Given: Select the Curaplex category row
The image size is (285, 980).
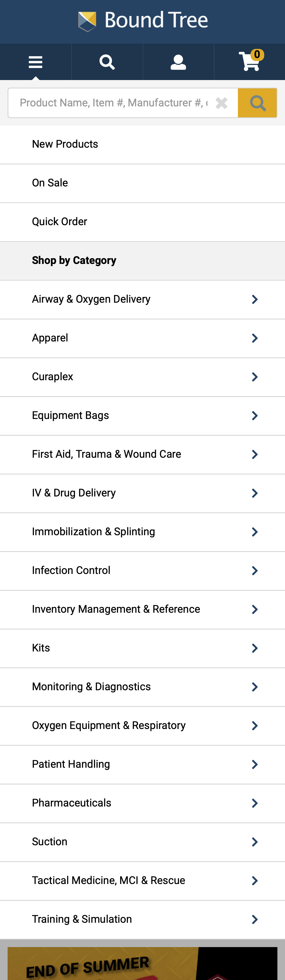Looking at the screenshot, I should [142, 377].
